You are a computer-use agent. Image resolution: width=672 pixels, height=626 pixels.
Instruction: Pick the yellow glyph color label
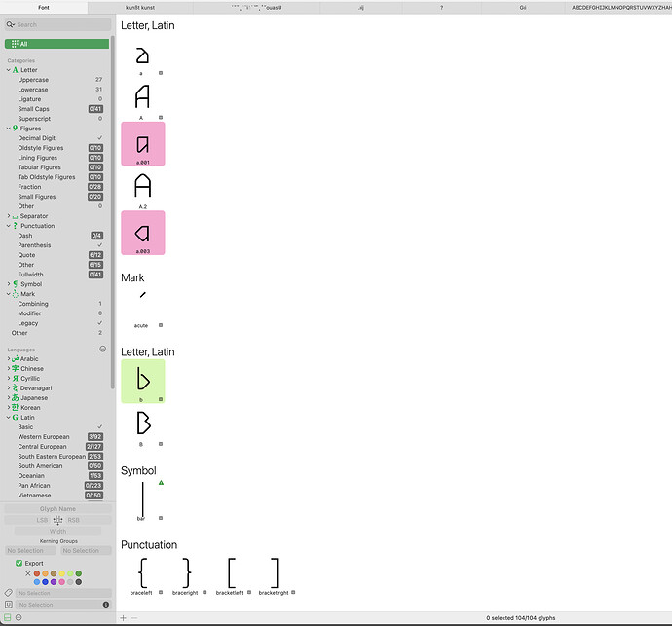[x=61, y=573]
